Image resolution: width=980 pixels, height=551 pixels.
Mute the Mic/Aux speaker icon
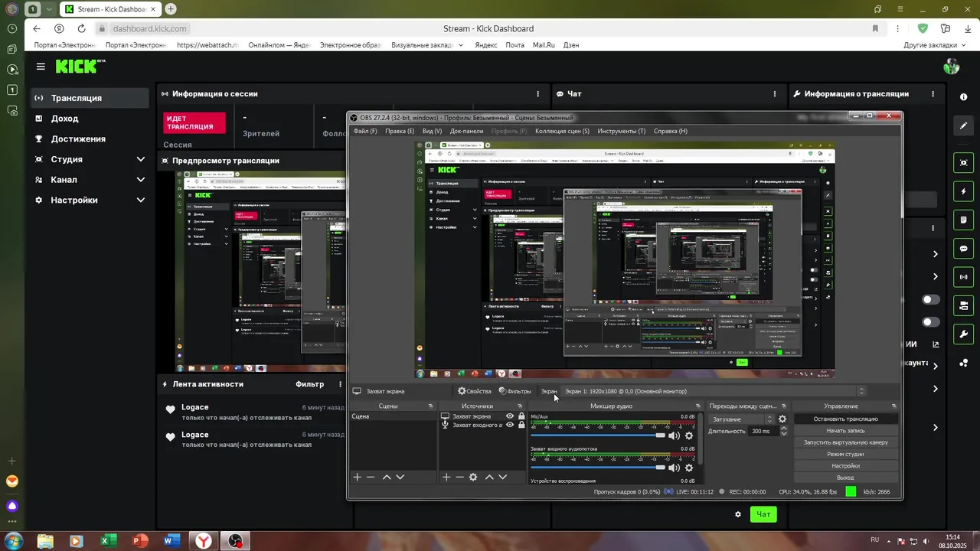pyautogui.click(x=674, y=435)
